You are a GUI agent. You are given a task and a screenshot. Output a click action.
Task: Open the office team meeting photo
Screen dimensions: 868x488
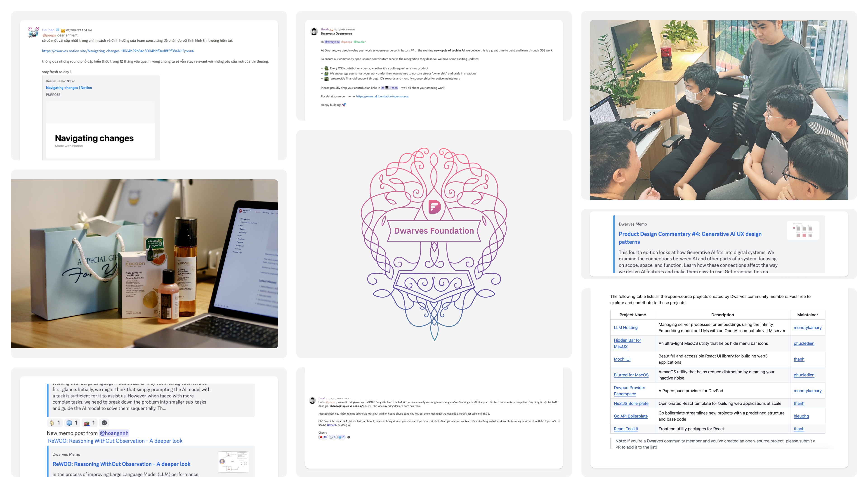click(x=719, y=109)
